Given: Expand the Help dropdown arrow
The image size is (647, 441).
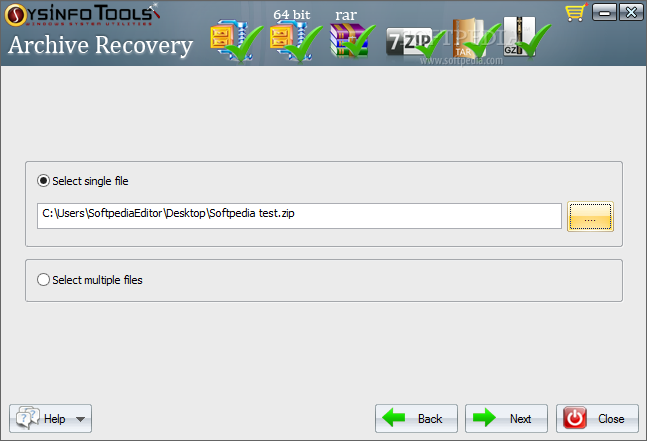Looking at the screenshot, I should pos(80,419).
